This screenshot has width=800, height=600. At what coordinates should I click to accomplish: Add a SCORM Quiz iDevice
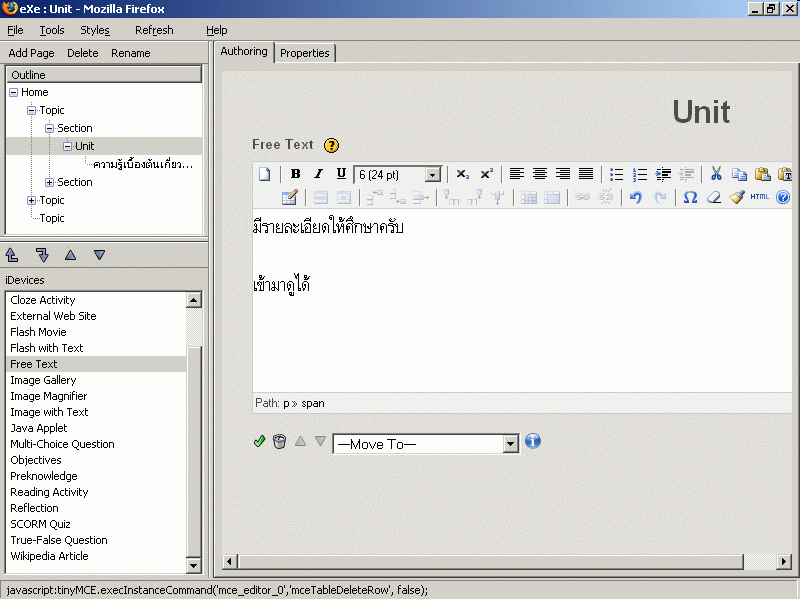pyautogui.click(x=40, y=524)
